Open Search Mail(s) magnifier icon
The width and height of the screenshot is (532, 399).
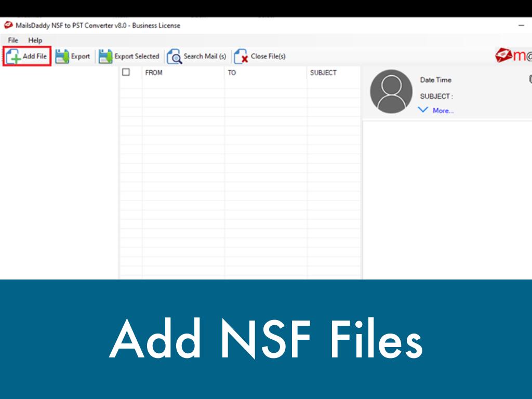[174, 57]
